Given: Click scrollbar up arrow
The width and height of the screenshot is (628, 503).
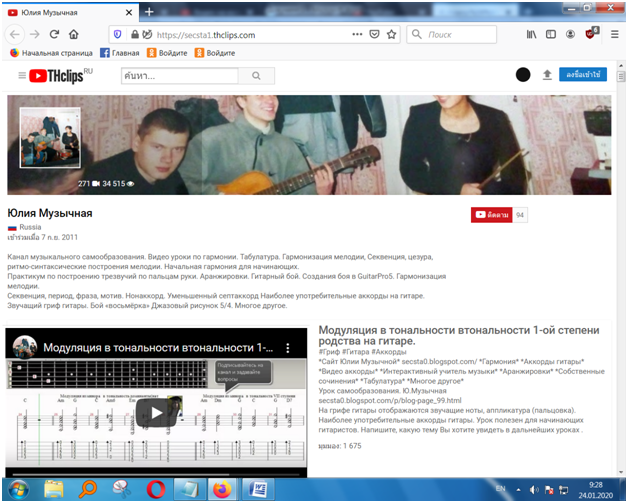Looking at the screenshot, I should coord(621,65).
